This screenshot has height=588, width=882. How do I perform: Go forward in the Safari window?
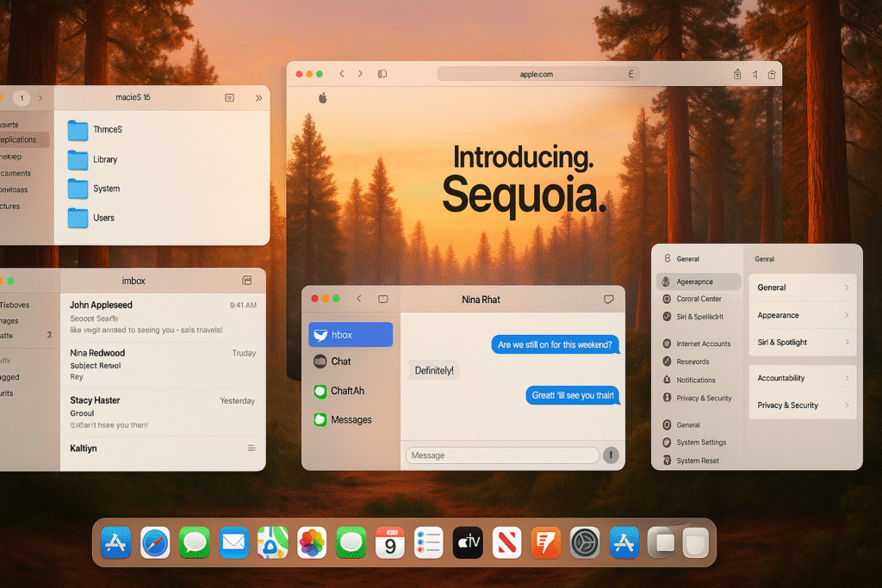tap(361, 74)
